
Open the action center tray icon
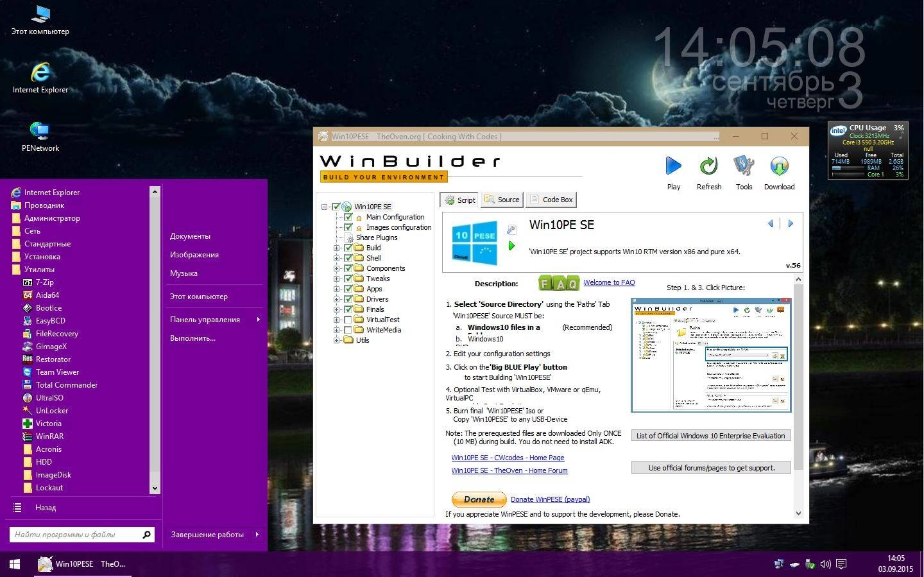click(841, 564)
